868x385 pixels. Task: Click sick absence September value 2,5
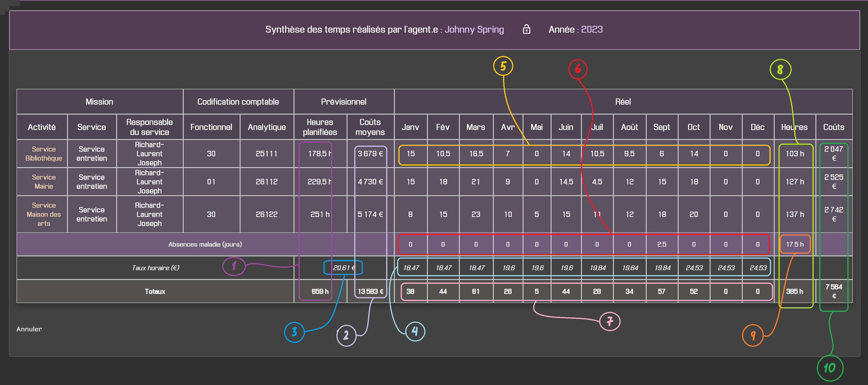[x=662, y=244]
